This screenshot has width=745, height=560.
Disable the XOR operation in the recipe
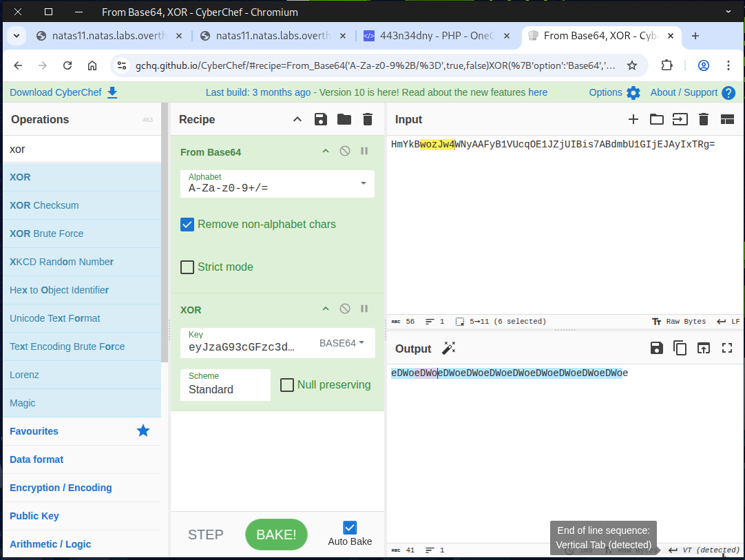point(345,309)
